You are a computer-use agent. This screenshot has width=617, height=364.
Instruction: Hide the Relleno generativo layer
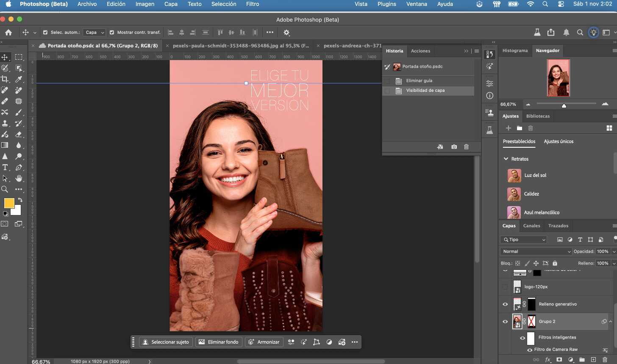(x=505, y=304)
